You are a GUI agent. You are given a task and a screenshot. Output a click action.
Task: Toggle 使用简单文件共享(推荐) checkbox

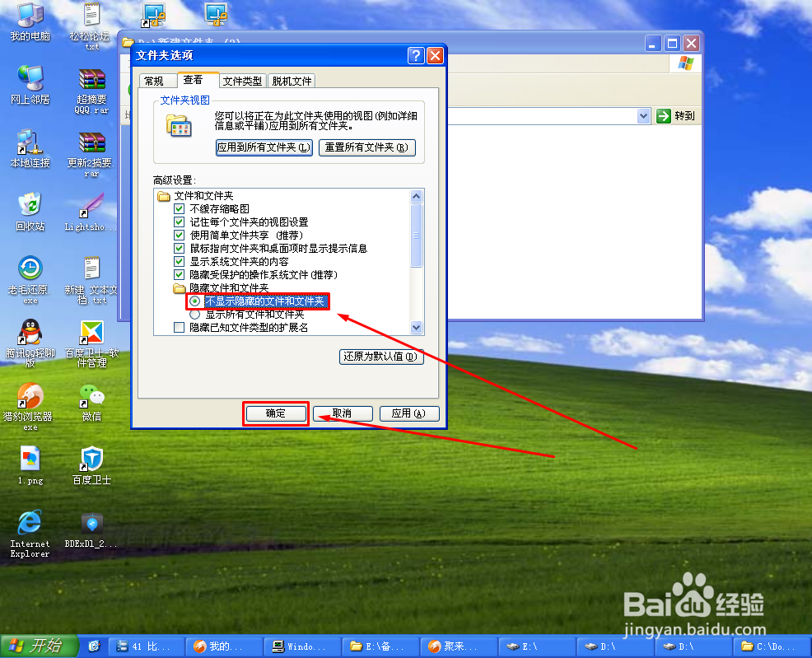[x=180, y=235]
